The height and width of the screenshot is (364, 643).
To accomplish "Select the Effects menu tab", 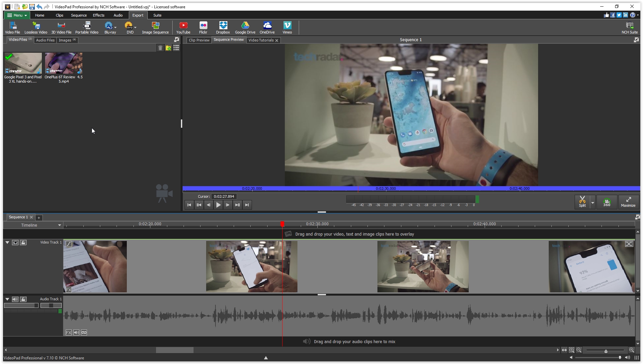I will coord(98,15).
